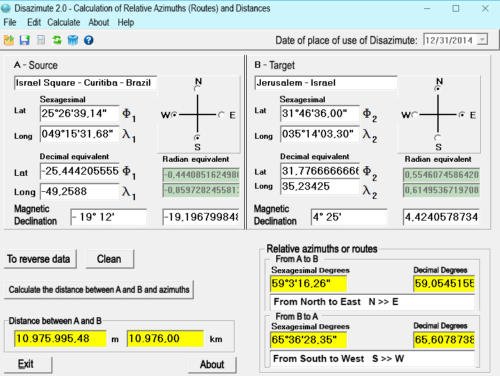Click Source sexagesimal latitude 25°26'39,14" field
500x376 pixels.
79,114
